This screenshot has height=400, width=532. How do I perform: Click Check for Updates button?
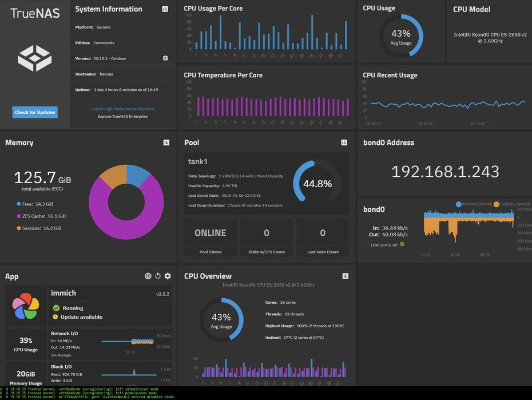point(35,112)
